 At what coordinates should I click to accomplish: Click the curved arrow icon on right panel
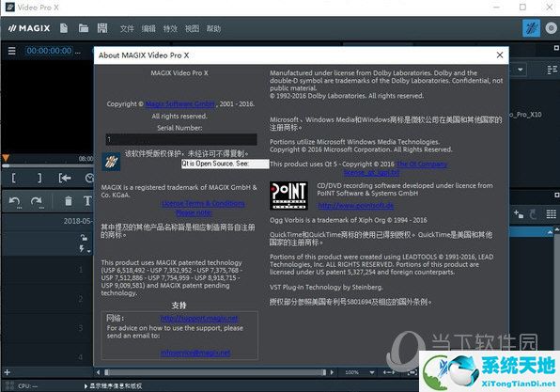533,214
